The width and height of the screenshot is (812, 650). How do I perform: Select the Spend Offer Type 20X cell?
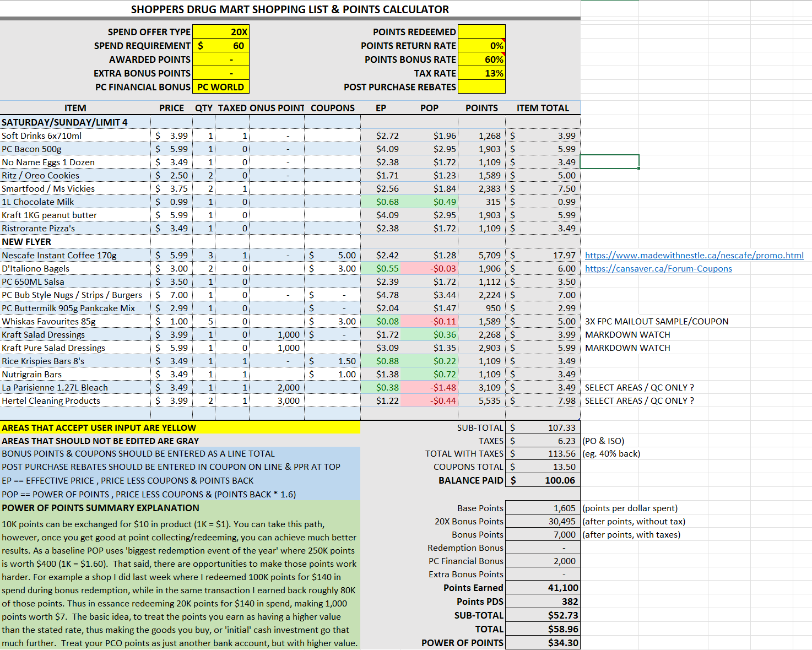[x=221, y=32]
